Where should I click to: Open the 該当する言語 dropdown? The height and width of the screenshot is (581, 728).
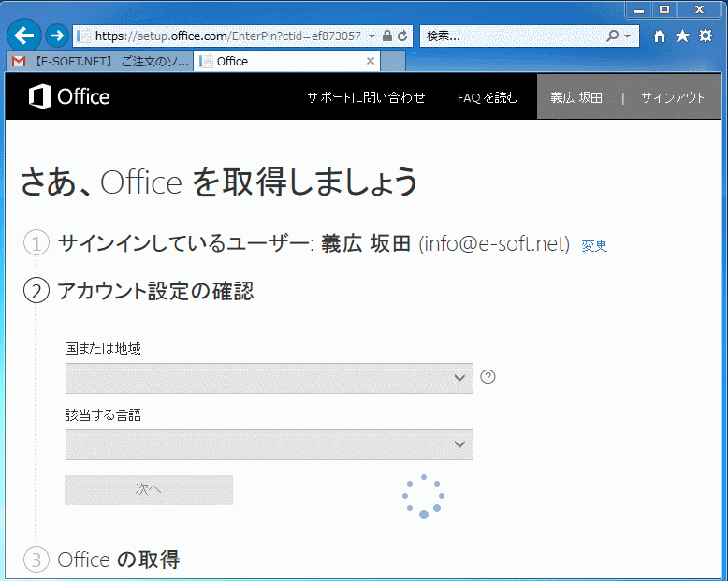pyautogui.click(x=269, y=444)
